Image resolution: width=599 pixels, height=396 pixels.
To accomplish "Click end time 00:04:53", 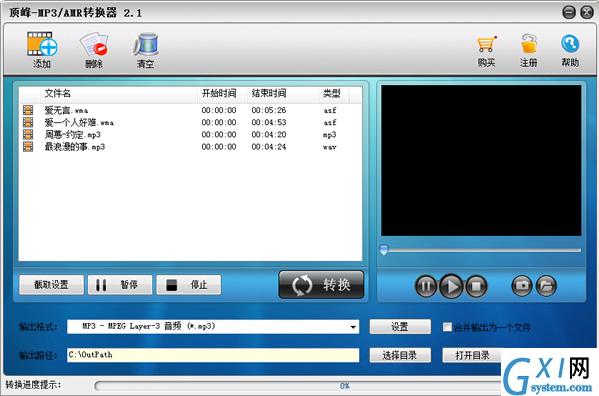I will click(x=269, y=123).
